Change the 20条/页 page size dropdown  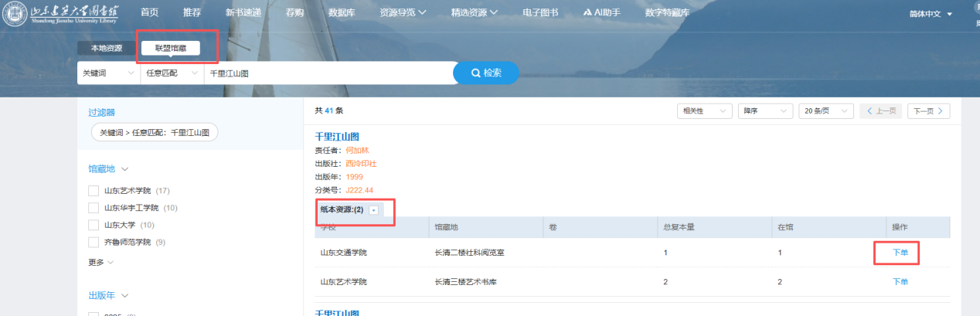tap(825, 111)
